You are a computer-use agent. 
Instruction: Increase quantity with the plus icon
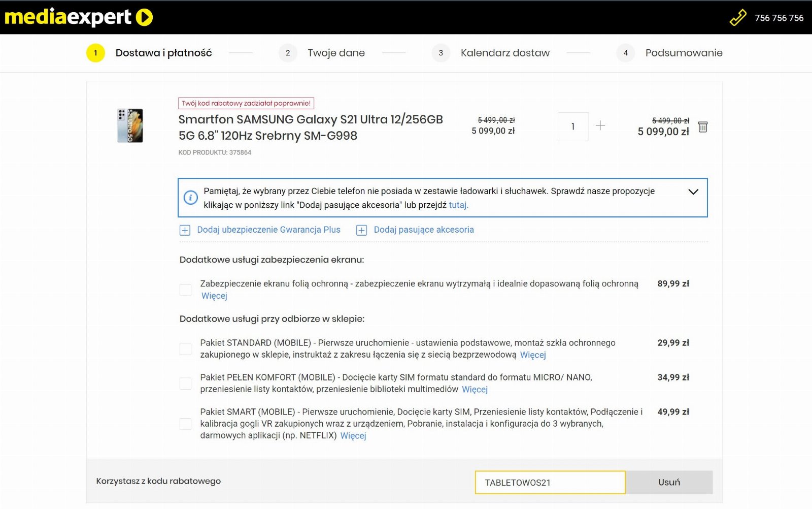600,125
